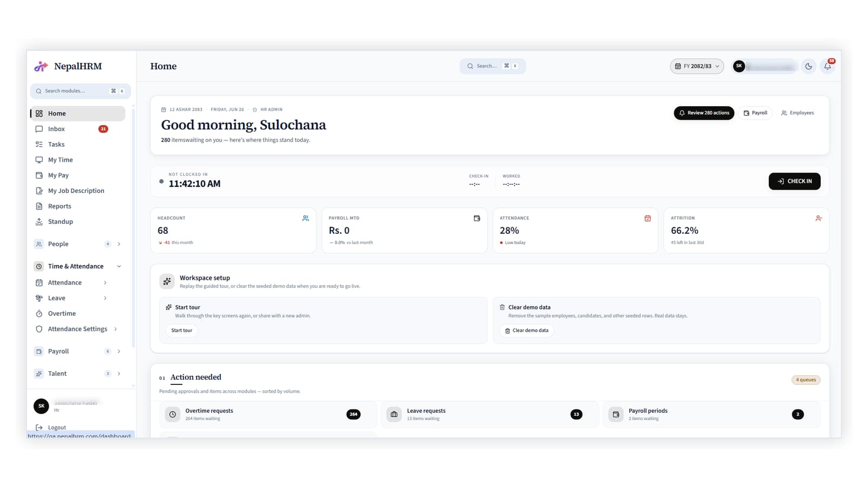Click the SK avatar in sidebar footer

pos(41,406)
